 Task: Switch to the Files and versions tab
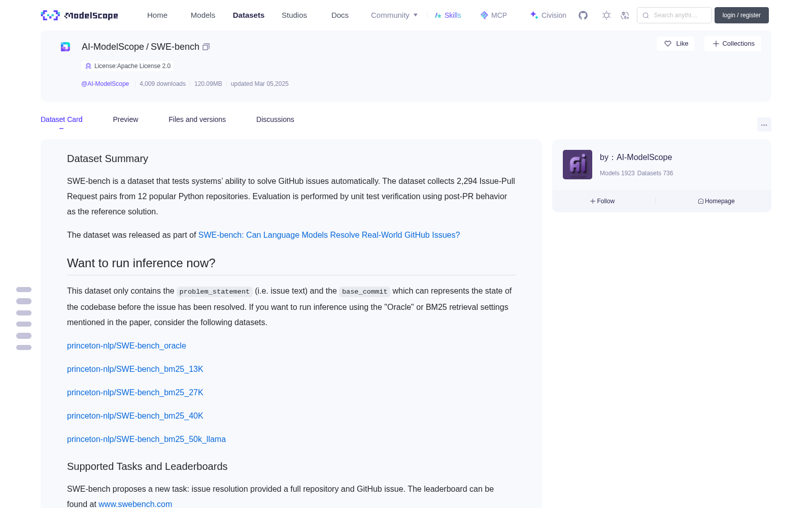[197, 119]
